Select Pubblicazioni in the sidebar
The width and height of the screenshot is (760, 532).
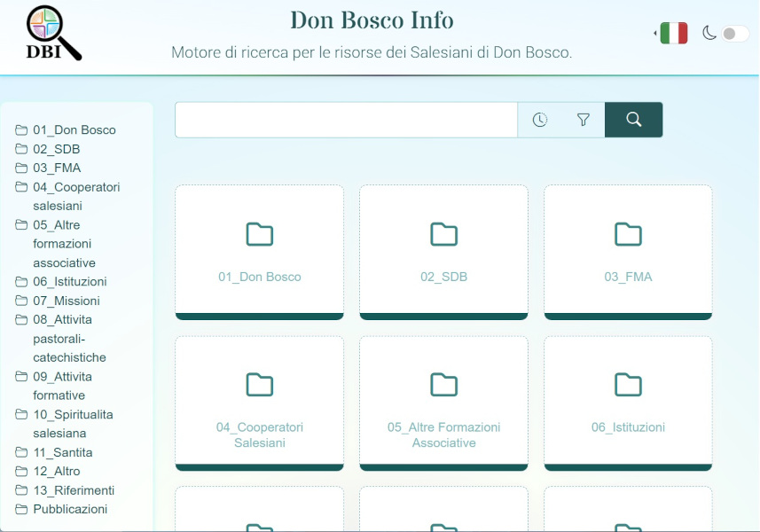[x=69, y=509]
